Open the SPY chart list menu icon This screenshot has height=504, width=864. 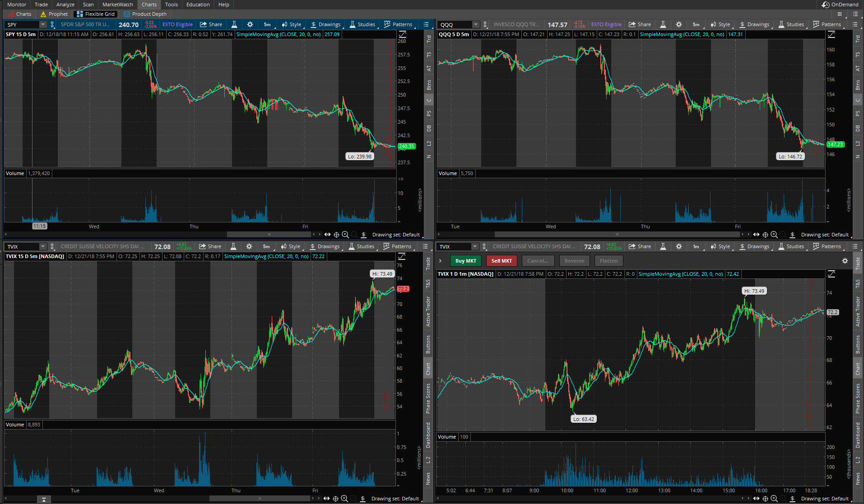click(x=426, y=24)
